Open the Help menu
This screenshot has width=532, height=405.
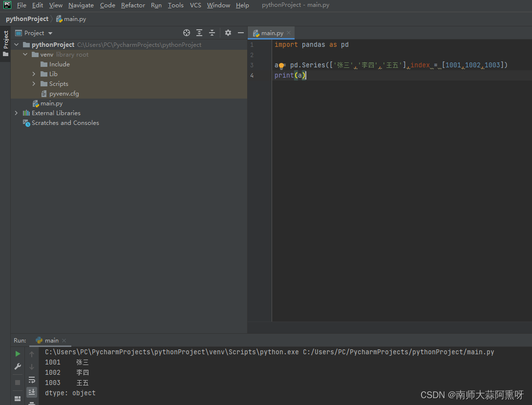coord(242,5)
